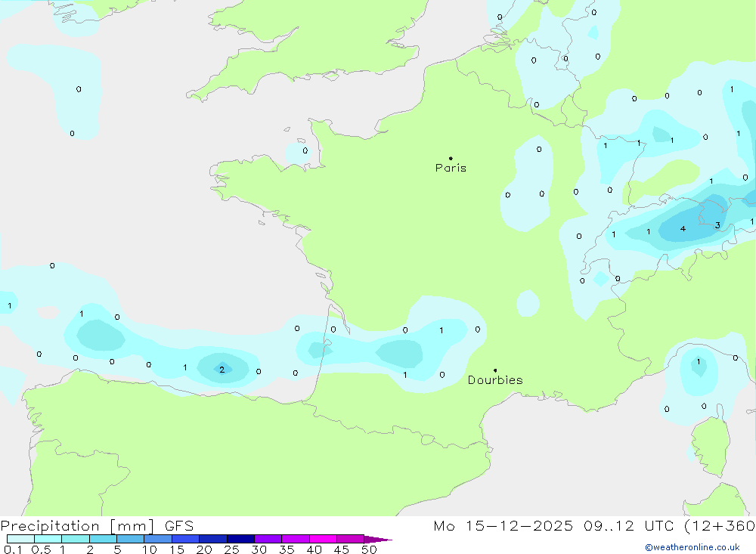Select the black dot marking Dourbies
This screenshot has height=554, width=756.
495,370
